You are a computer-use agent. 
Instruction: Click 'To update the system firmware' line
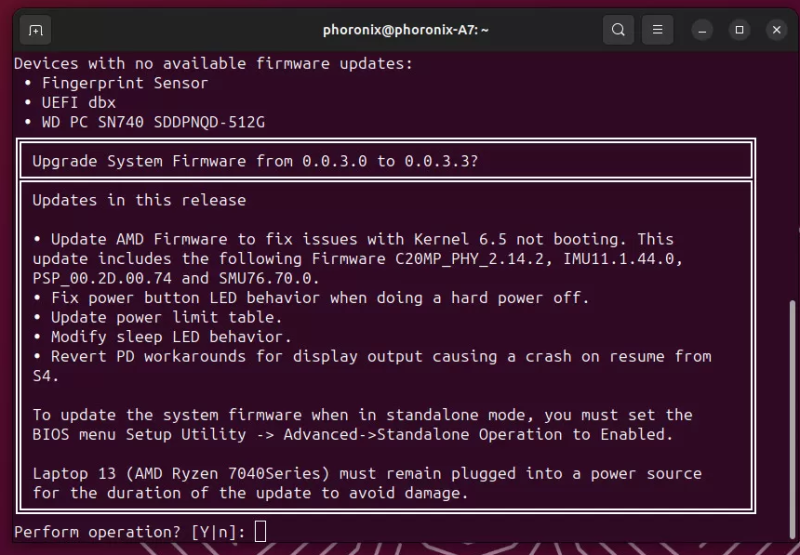[x=362, y=415]
